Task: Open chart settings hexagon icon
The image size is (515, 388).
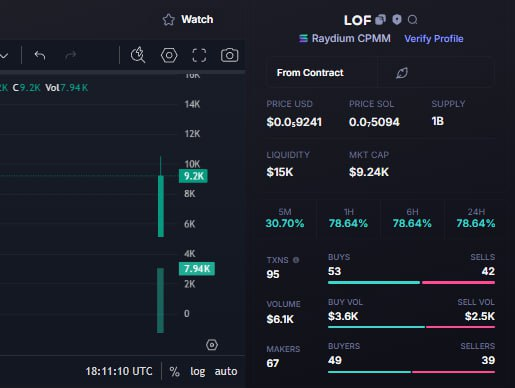Action: click(x=169, y=55)
